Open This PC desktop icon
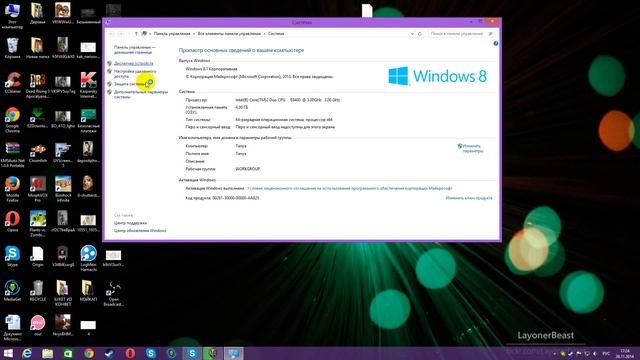The width and height of the screenshot is (640, 360). click(x=12, y=16)
